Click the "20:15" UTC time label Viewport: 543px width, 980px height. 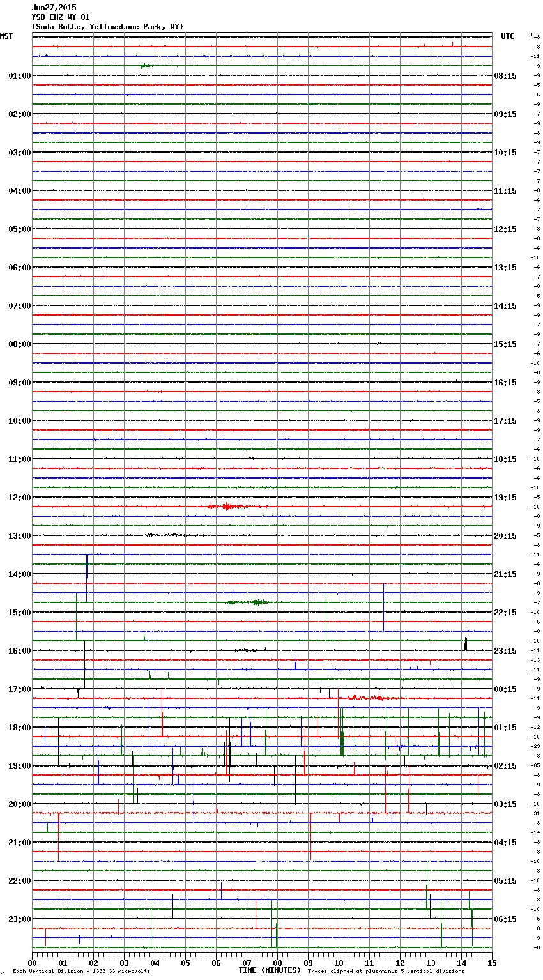pyautogui.click(x=505, y=536)
